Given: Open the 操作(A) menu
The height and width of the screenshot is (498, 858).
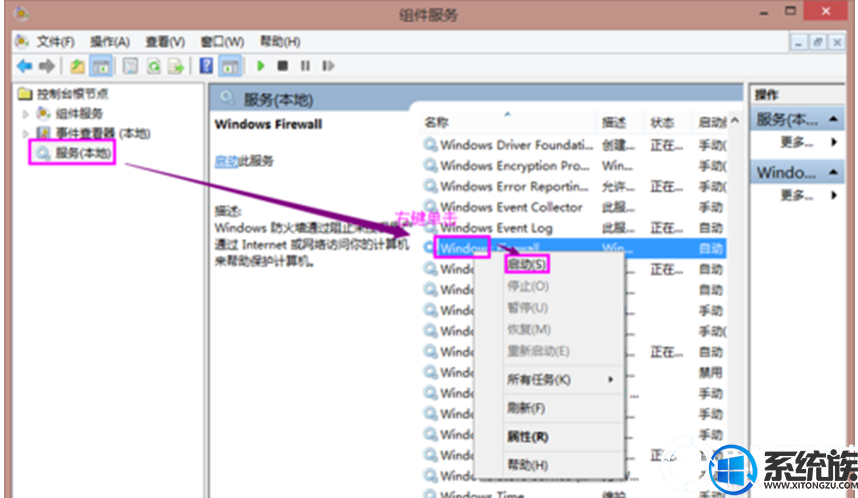Looking at the screenshot, I should [109, 42].
